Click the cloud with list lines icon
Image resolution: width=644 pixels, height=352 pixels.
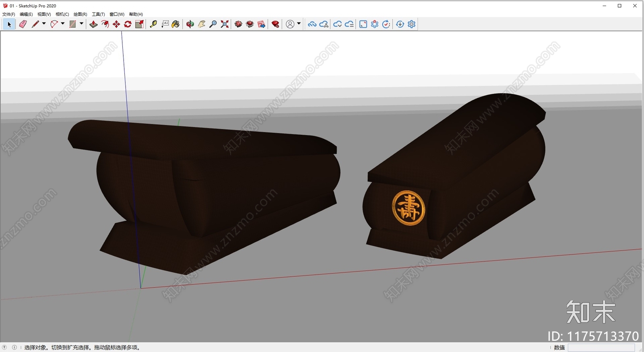point(349,25)
